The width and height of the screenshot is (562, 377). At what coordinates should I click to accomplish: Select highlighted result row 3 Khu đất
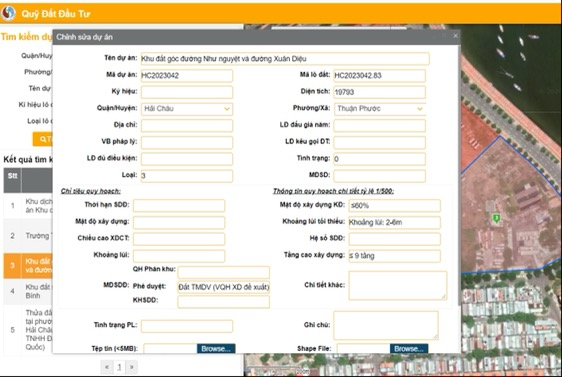point(28,266)
